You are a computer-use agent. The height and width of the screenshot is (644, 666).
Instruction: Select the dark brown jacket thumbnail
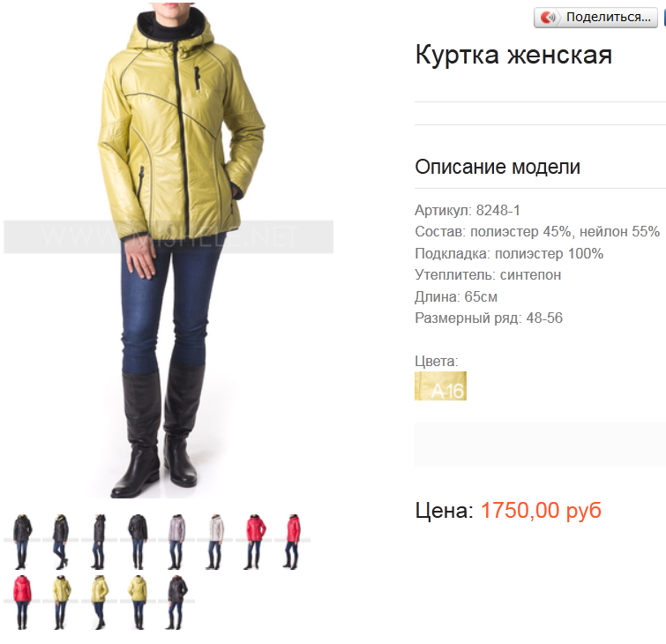click(x=176, y=603)
